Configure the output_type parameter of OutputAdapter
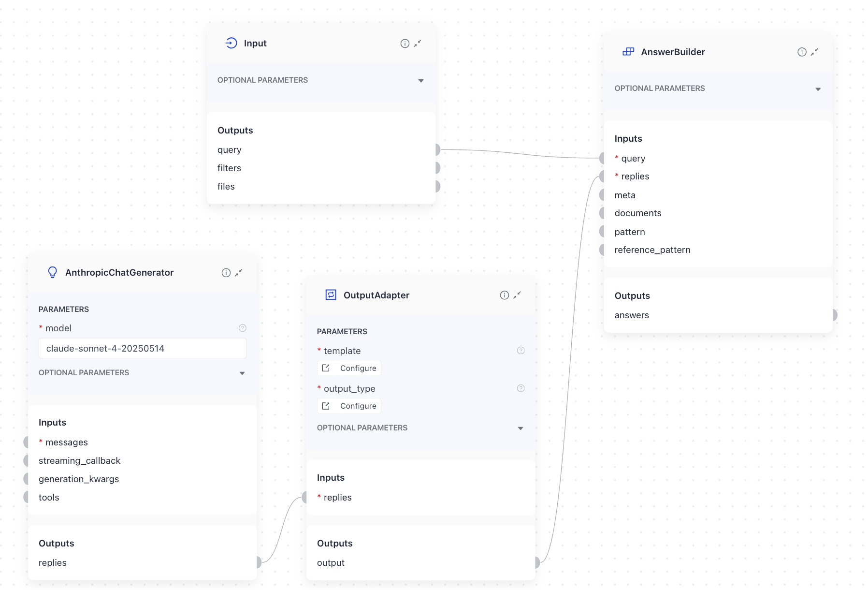The image size is (868, 590). coord(349,406)
